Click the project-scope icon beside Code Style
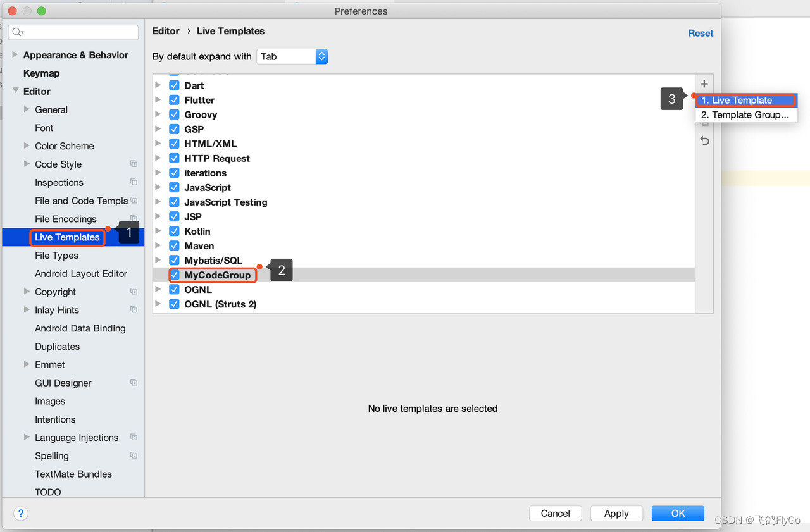This screenshot has width=810, height=532. (x=134, y=164)
